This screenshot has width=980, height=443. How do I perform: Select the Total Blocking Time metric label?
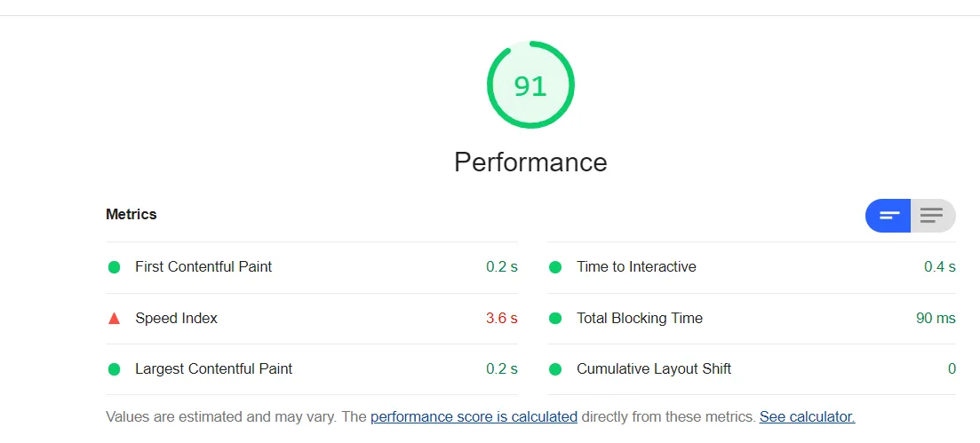click(640, 318)
